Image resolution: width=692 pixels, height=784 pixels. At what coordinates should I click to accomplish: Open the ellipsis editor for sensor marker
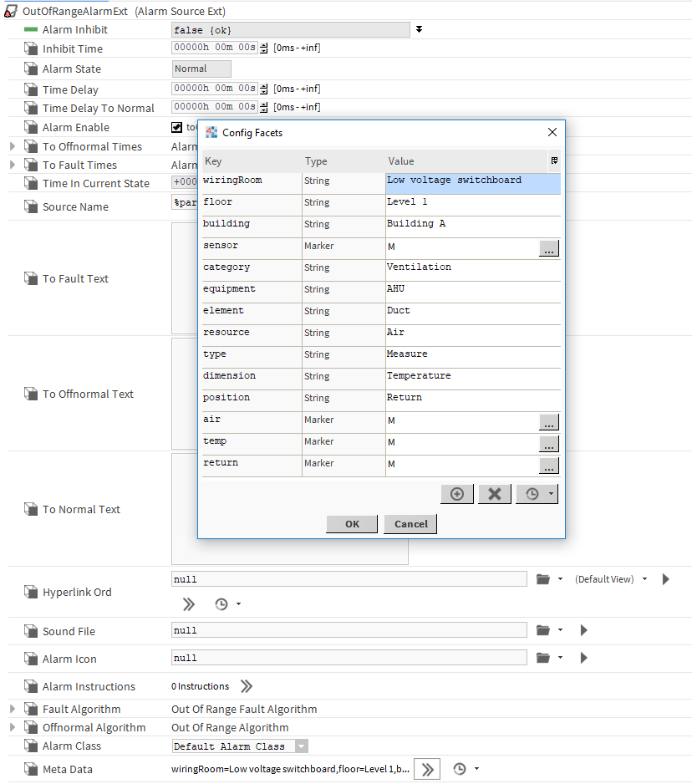548,248
